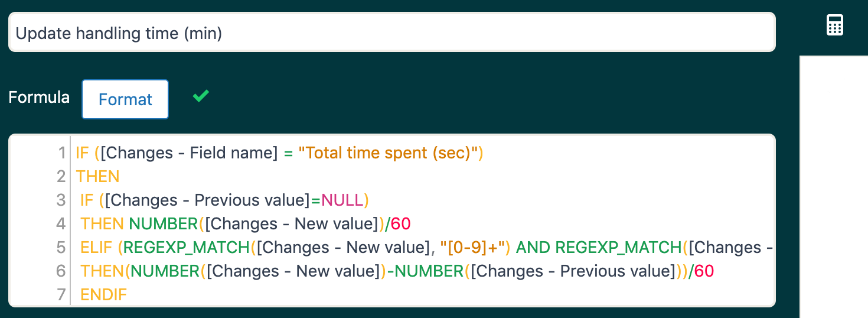868x318 pixels.
Task: Focus the "Update handling time (min)" name field
Action: coord(391,33)
